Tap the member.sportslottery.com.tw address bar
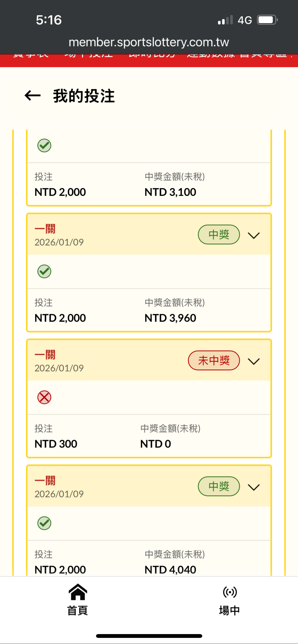Screen dimensions: 298x644 149,42
